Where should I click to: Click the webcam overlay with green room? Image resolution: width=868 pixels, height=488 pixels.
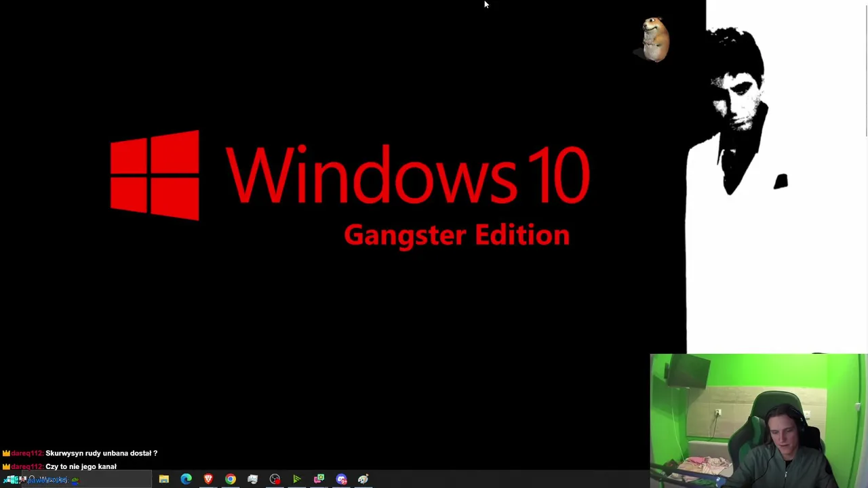758,420
